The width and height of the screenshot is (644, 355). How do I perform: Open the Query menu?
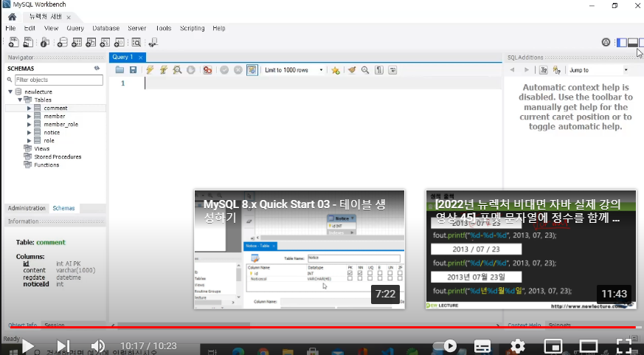[x=75, y=28]
